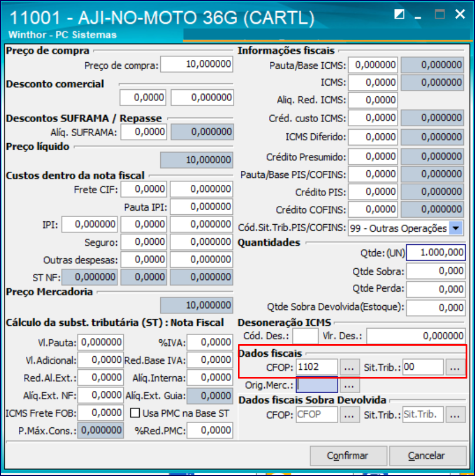The height and width of the screenshot is (476, 475).
Task: Click the window theme toggle icon in title bar
Action: coord(399,14)
